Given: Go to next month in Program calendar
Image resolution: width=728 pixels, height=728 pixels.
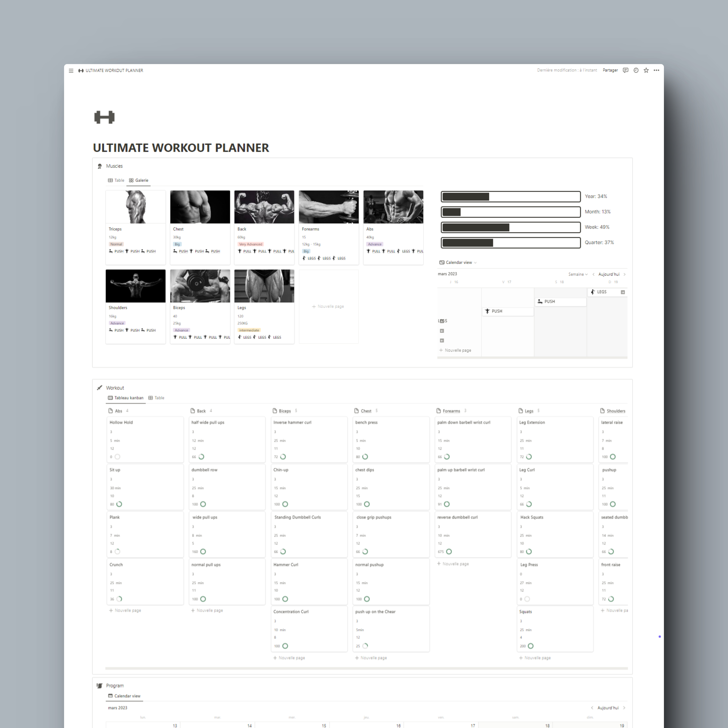Looking at the screenshot, I should coord(624,708).
